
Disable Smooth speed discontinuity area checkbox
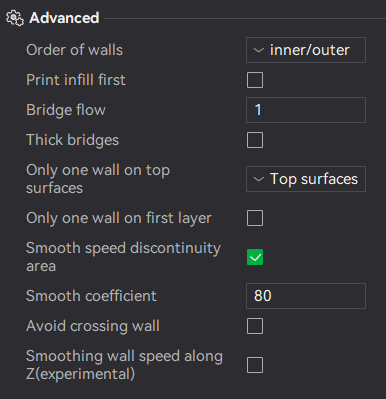tap(255, 257)
